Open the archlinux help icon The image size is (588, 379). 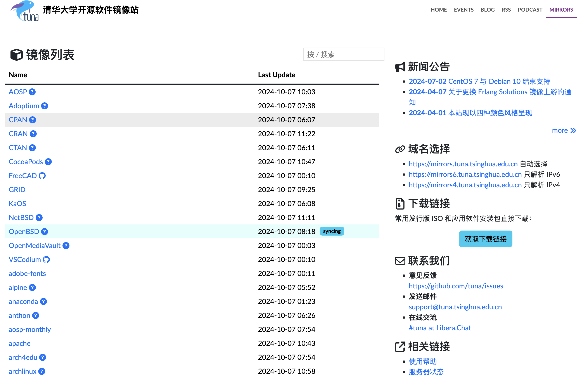(42, 371)
